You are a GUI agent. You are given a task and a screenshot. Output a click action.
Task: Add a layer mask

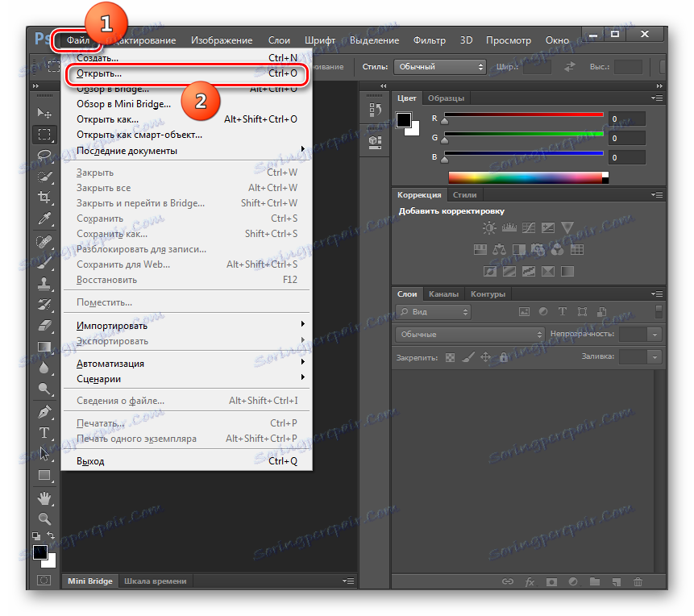(551, 582)
